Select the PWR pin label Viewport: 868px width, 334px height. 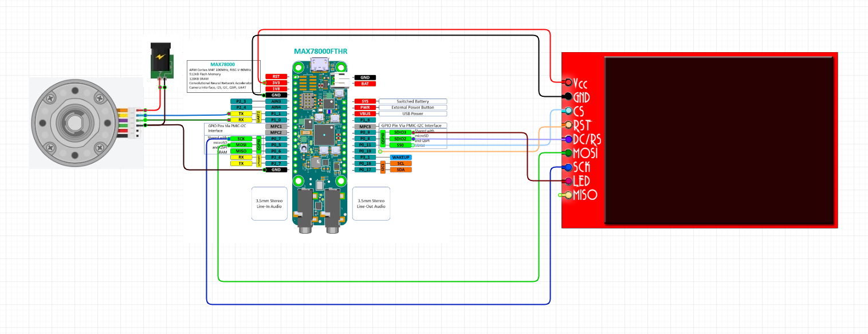tap(365, 107)
